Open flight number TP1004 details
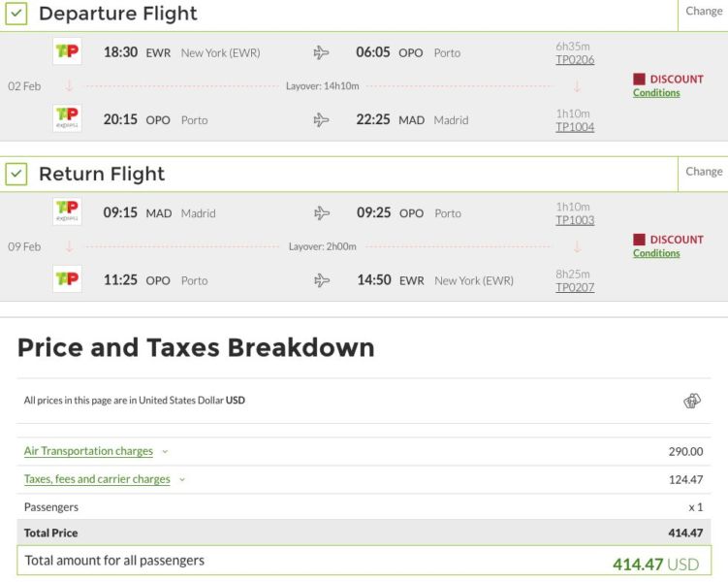The image size is (728, 582). pos(575,127)
